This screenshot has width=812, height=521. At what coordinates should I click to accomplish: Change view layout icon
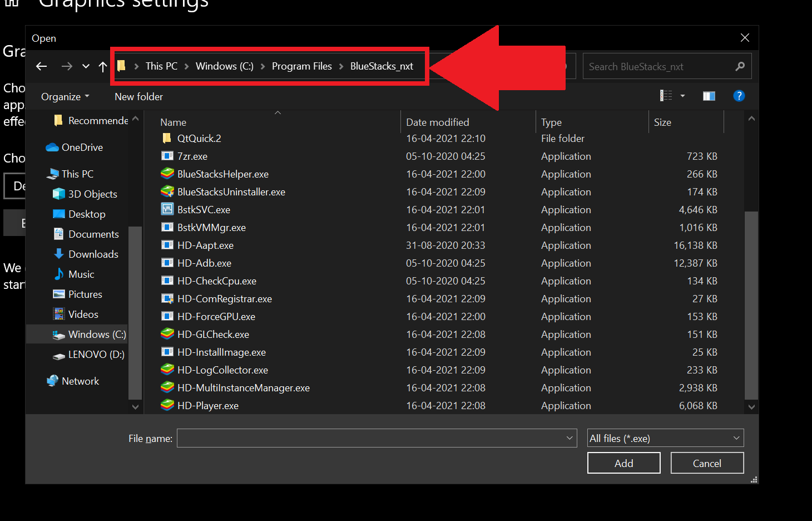[666, 96]
